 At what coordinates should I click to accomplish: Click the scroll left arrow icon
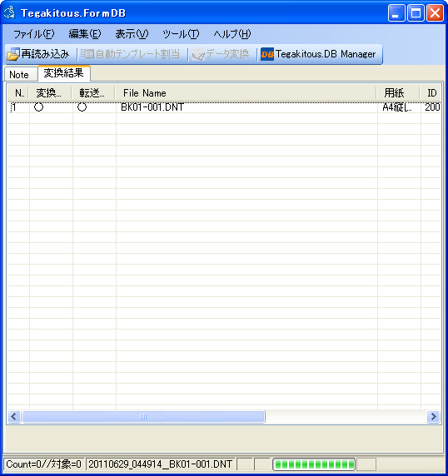[x=13, y=416]
